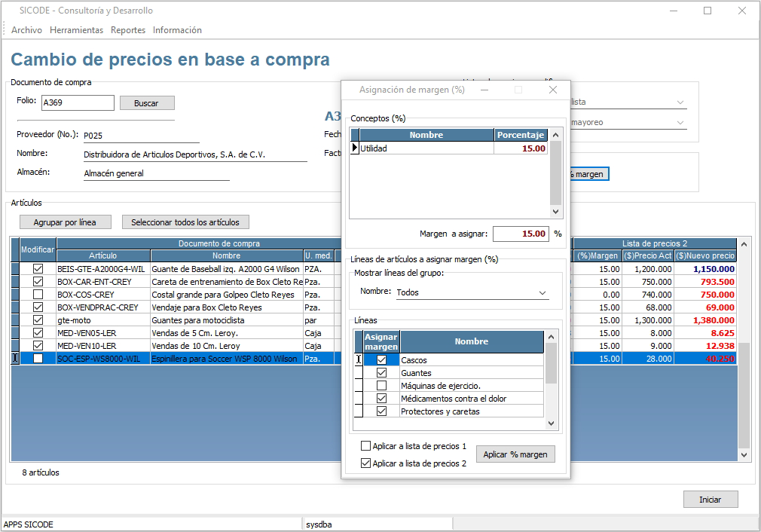
Task: Minimize the Asignación de margen dialog
Action: pos(484,90)
